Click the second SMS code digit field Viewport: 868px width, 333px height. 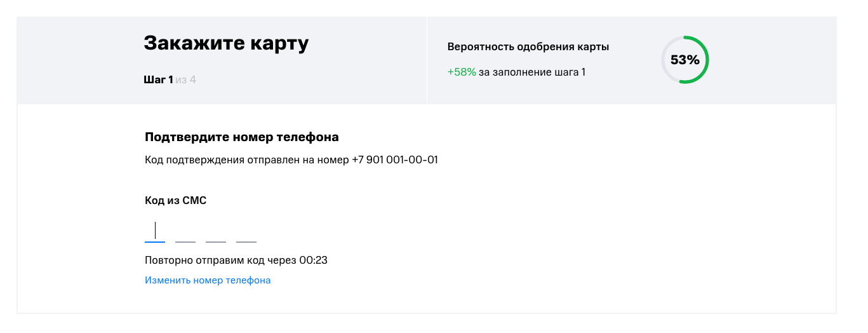[x=185, y=231]
